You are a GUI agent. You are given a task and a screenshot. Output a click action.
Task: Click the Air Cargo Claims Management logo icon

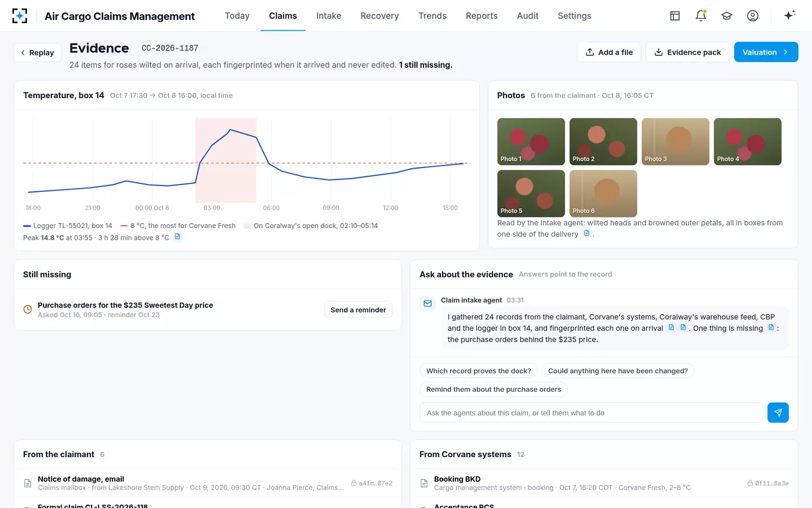coord(20,16)
